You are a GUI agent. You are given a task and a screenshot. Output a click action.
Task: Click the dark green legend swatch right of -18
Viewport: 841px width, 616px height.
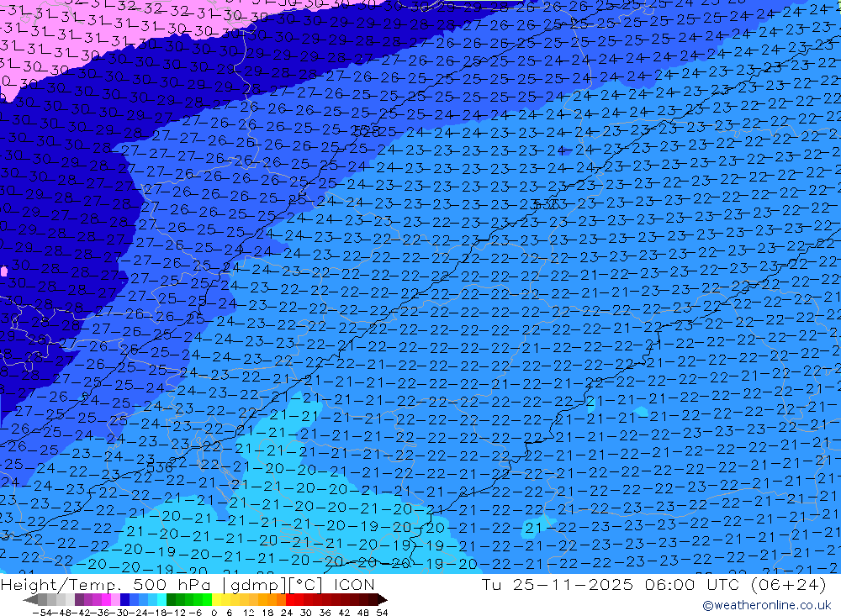tap(171, 600)
